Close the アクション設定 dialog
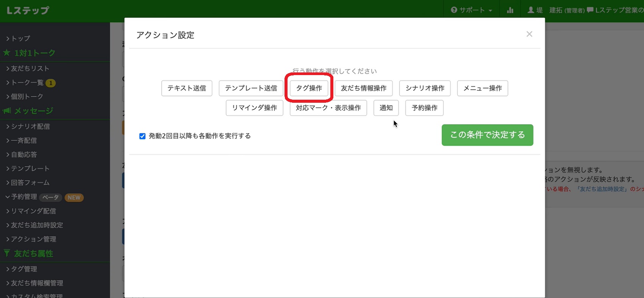This screenshot has width=644, height=298. tap(529, 34)
